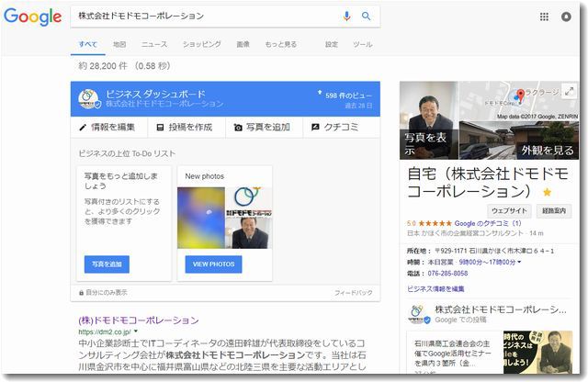Click the 経路案内 button
588x382 pixels.
pos(554,211)
